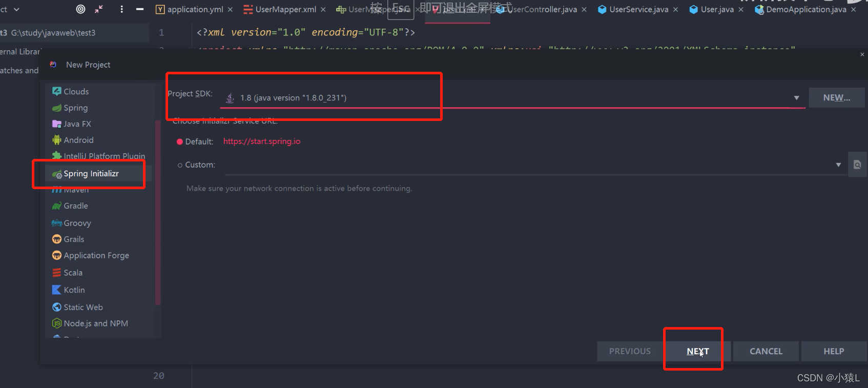Click the Spring Initializr icon

(57, 174)
